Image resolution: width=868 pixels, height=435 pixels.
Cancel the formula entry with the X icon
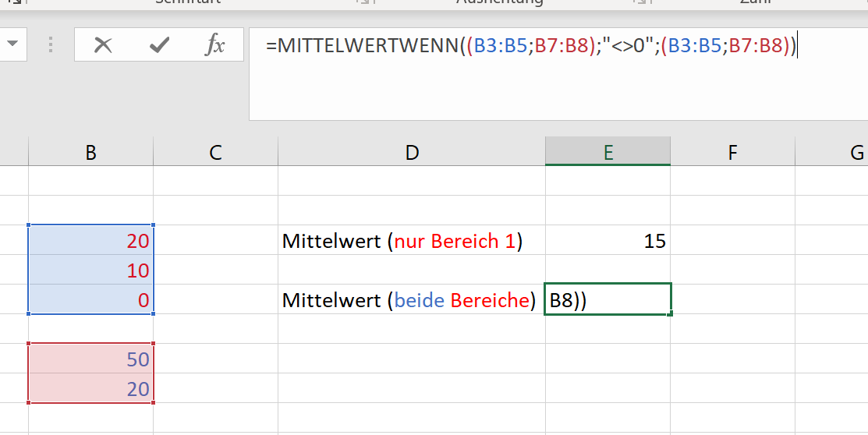tap(103, 45)
